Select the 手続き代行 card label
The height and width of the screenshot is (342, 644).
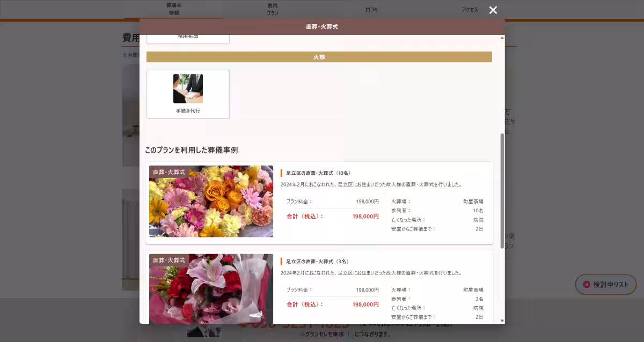tap(188, 111)
